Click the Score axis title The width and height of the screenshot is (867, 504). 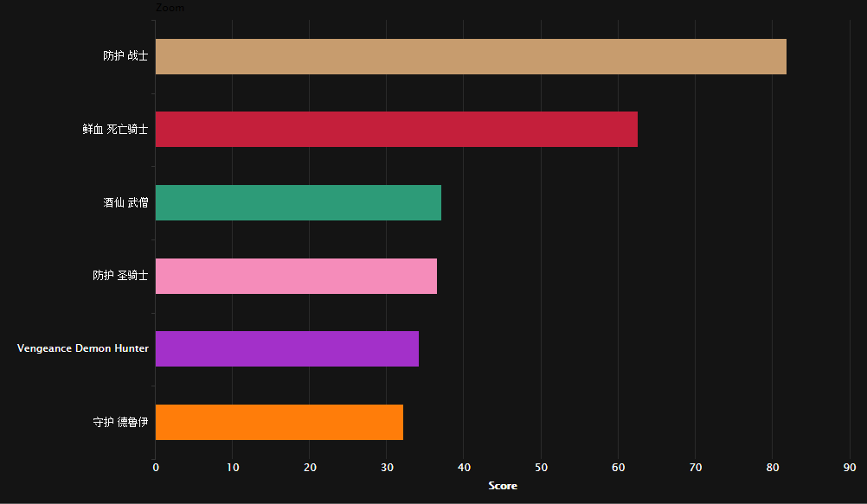[503, 486]
